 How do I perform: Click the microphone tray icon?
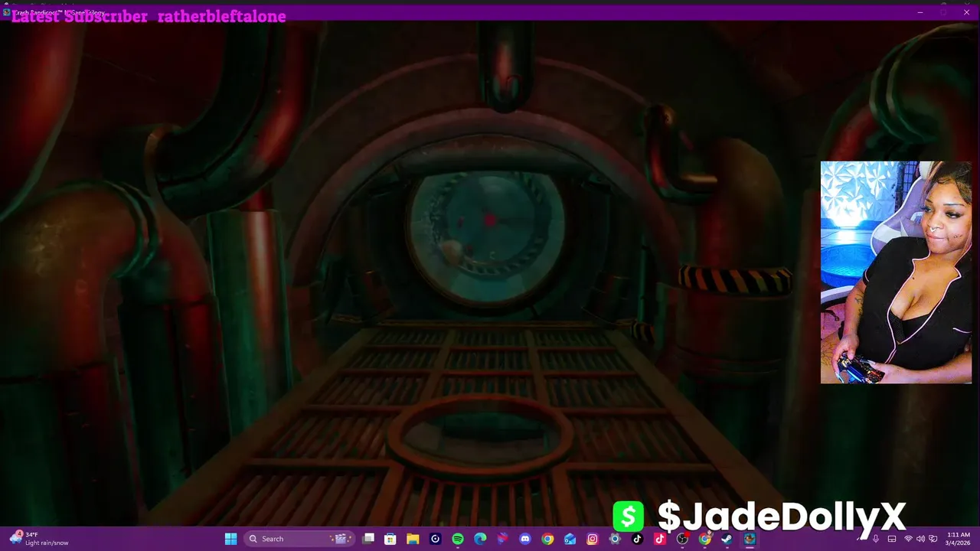click(x=876, y=539)
